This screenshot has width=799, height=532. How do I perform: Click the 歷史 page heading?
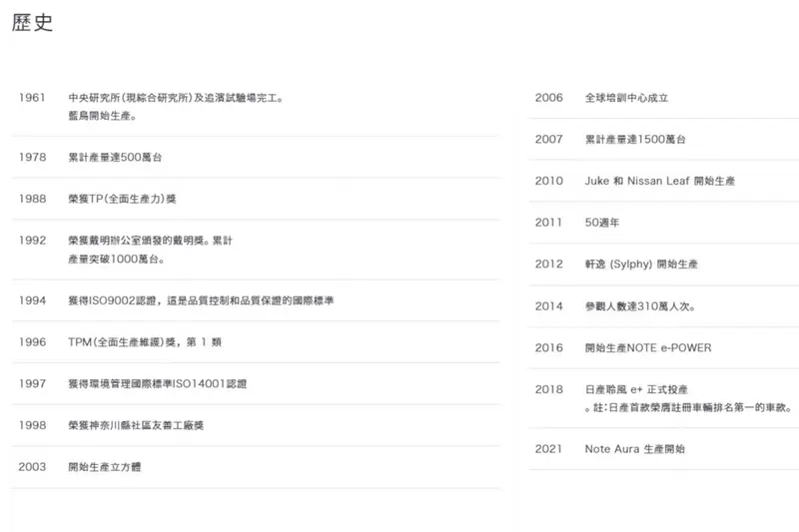[x=33, y=22]
